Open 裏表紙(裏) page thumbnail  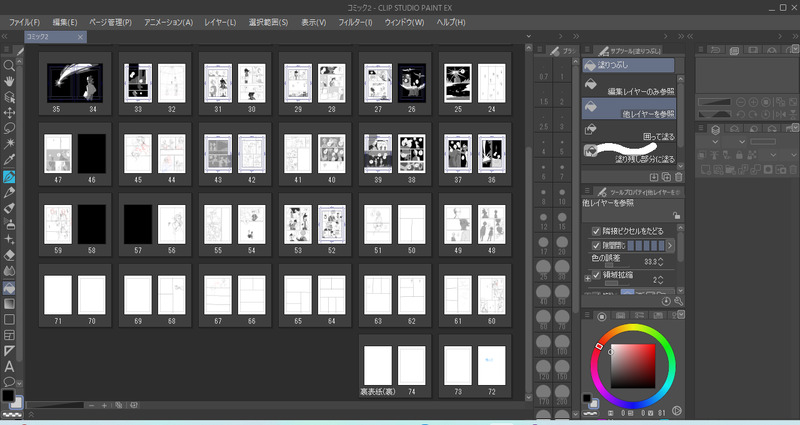point(378,365)
